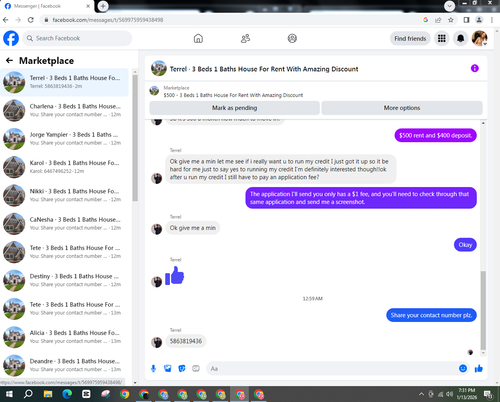Viewport: 500px width, 402px height.
Task: Click More options button
Action: pos(402,108)
